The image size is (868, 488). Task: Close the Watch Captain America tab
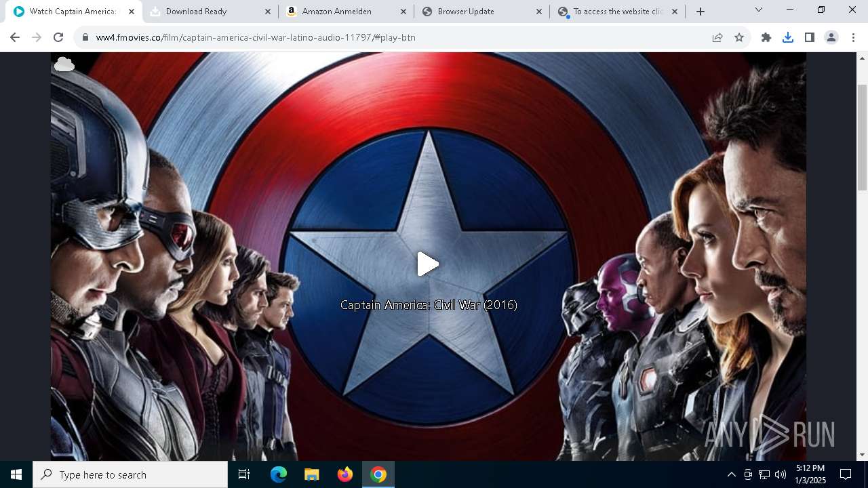pyautogui.click(x=132, y=12)
